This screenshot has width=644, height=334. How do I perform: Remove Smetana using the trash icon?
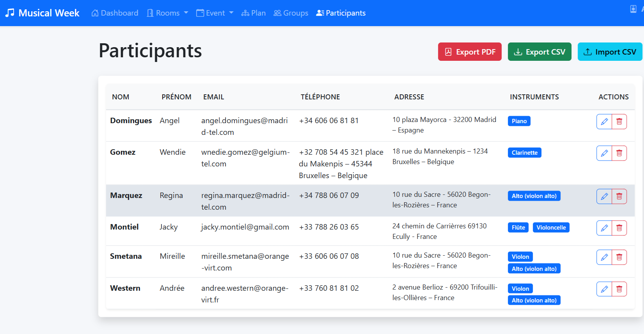(619, 257)
